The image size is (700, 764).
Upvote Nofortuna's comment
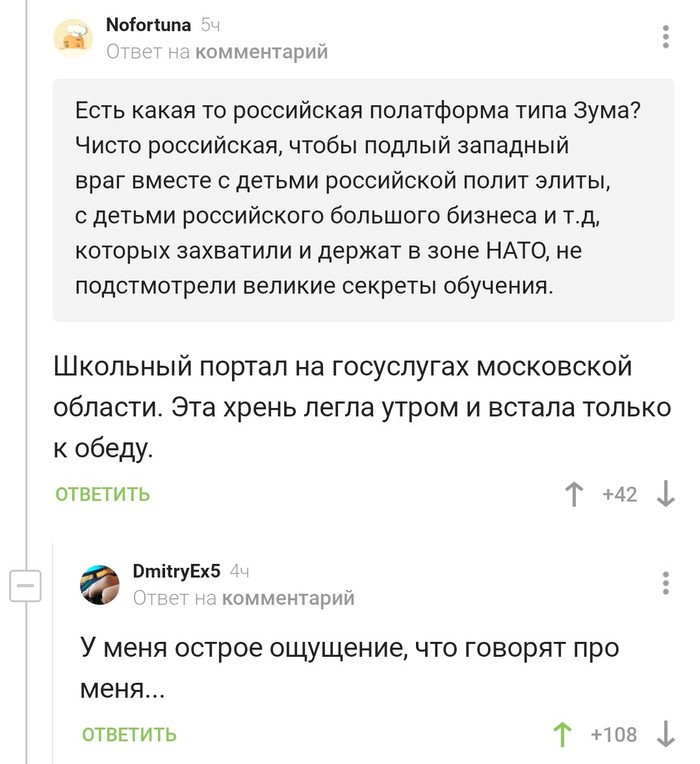tap(574, 494)
